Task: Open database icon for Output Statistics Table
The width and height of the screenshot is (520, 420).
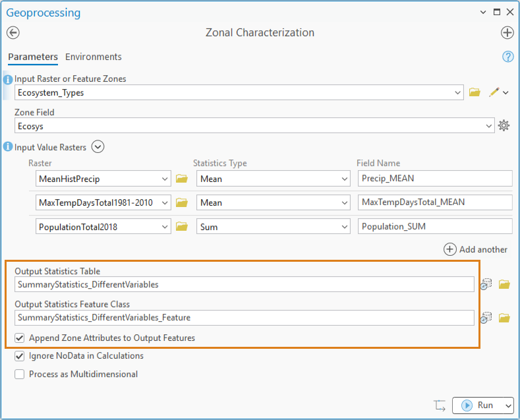Action: (486, 284)
